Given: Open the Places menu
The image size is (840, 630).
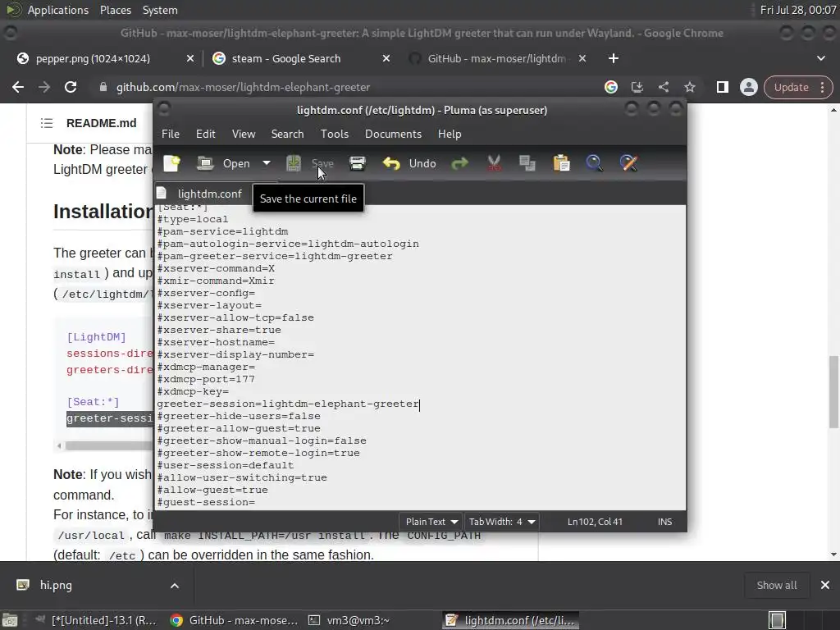Looking at the screenshot, I should click(115, 10).
